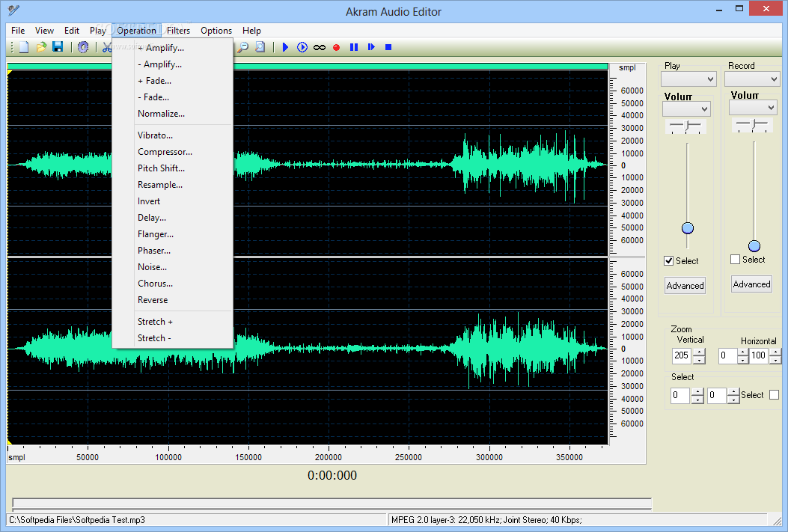Choose '+ Amplify...' from Operation menu
788x532 pixels.
click(172, 48)
